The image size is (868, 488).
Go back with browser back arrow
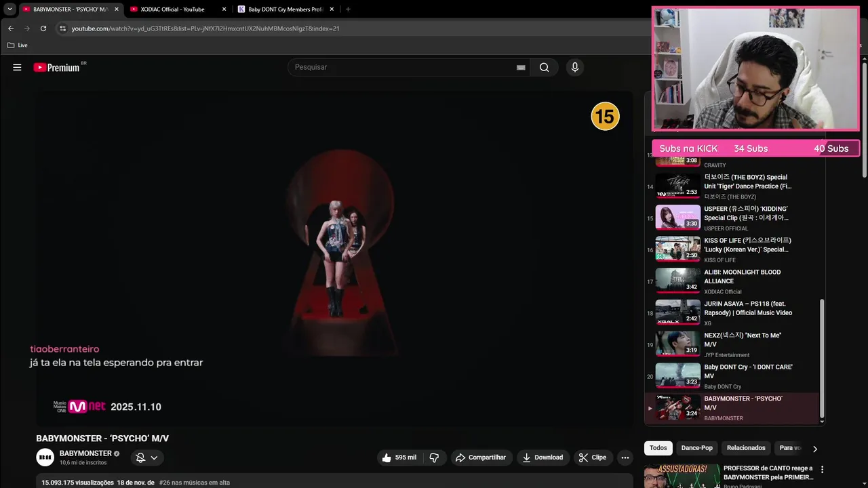click(x=11, y=28)
